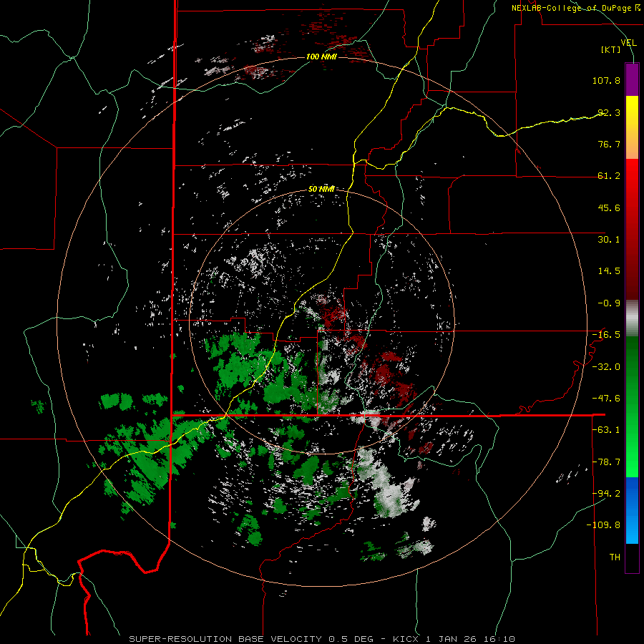Viewport: 644px width, 644px height.
Task: Click the -16.5 legend value
Action: (606, 335)
